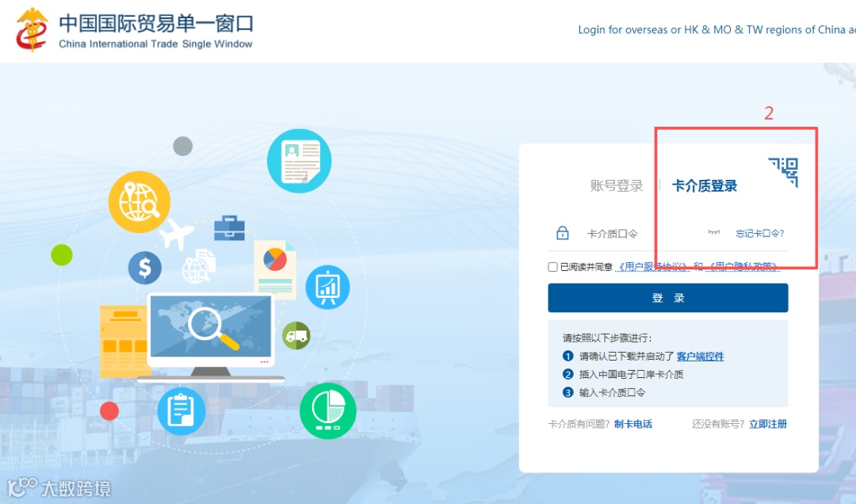Click the green pie chart icon
The image size is (856, 504).
tap(327, 410)
